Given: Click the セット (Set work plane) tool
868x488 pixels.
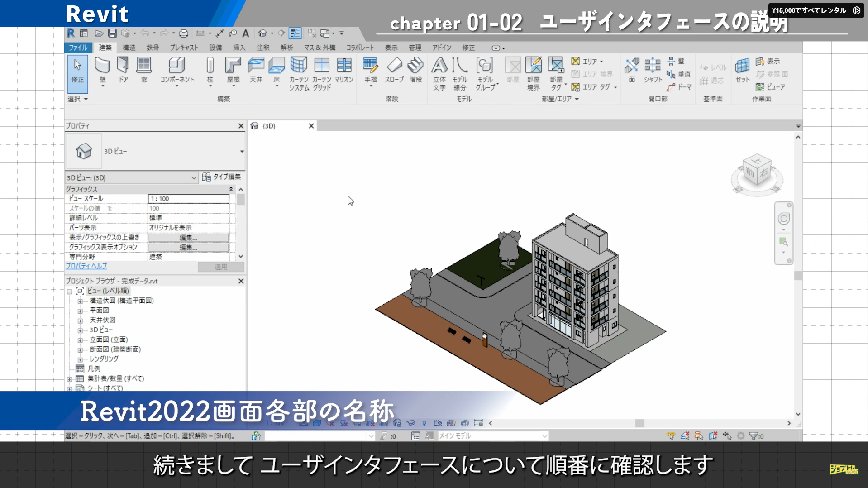Looking at the screenshot, I should coord(742,70).
